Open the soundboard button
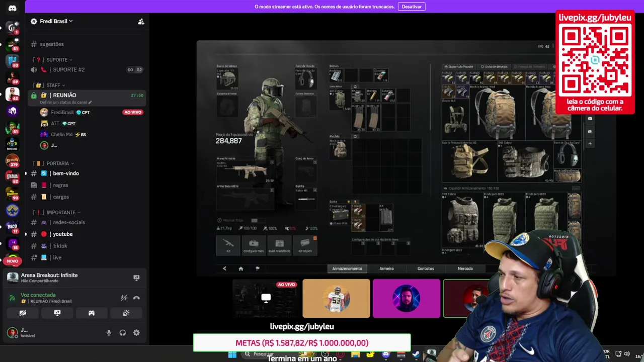 tap(126, 313)
